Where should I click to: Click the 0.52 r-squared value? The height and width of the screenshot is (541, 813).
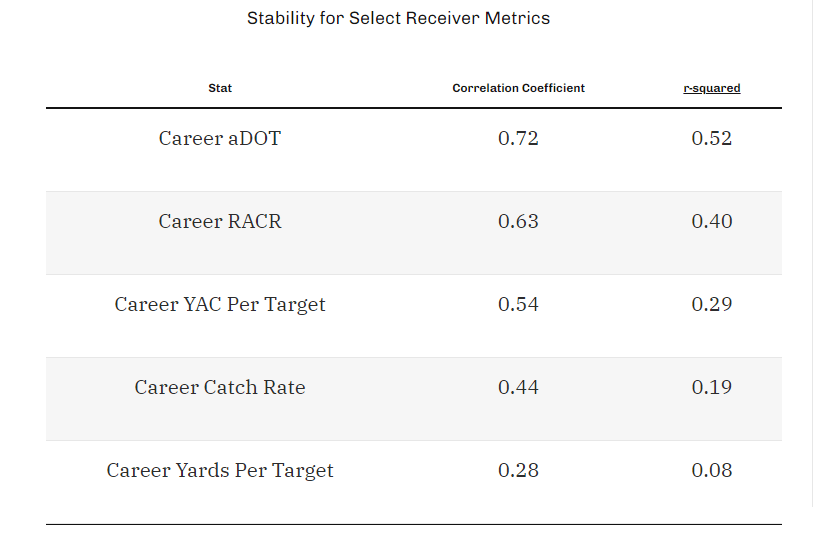(711, 138)
